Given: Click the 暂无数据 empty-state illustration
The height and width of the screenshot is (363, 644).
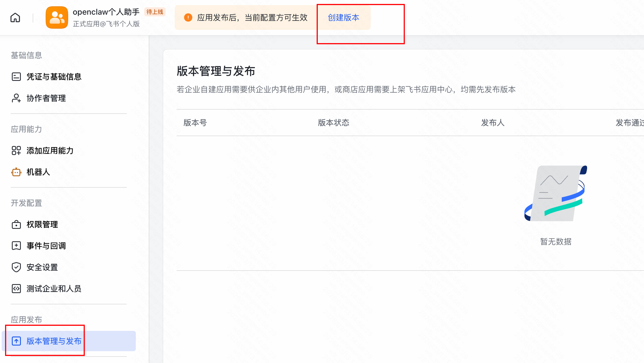Looking at the screenshot, I should pos(556,194).
